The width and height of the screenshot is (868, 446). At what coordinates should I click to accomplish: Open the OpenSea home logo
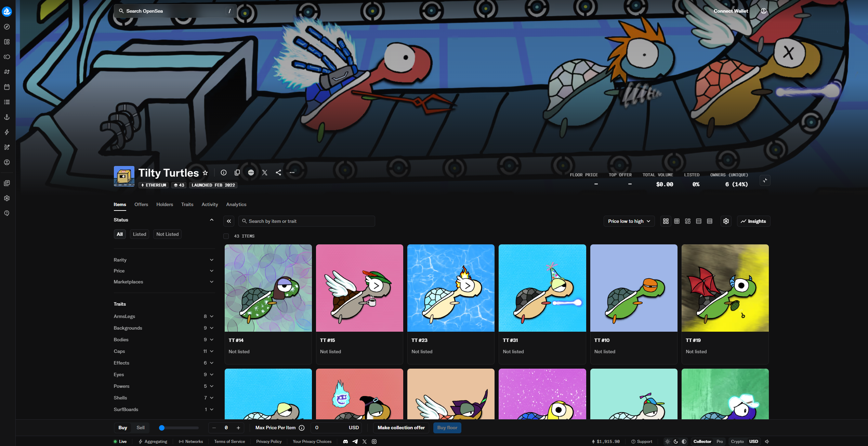tap(7, 11)
